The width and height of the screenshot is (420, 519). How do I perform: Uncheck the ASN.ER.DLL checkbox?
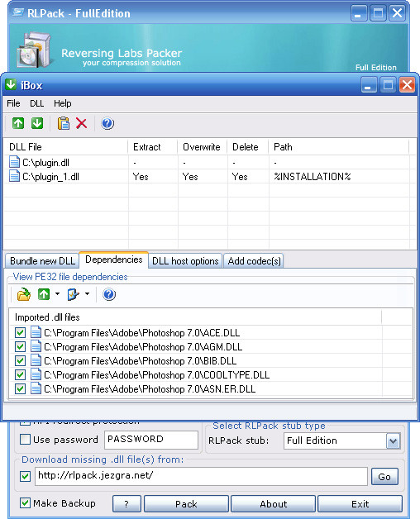click(x=20, y=388)
